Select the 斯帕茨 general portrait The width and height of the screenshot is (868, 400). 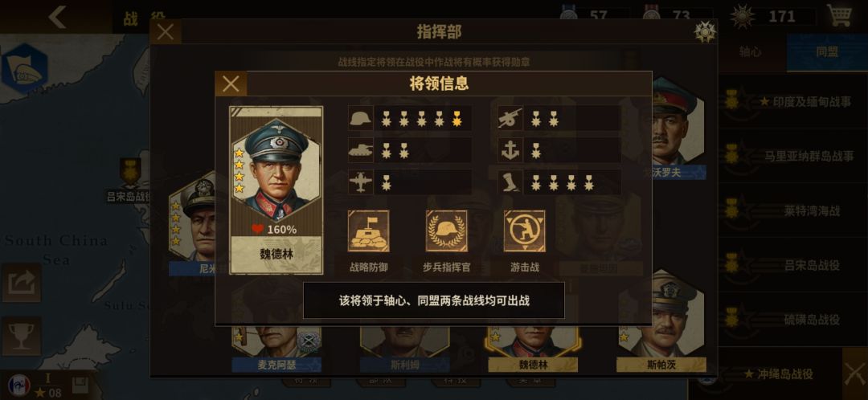(661, 320)
